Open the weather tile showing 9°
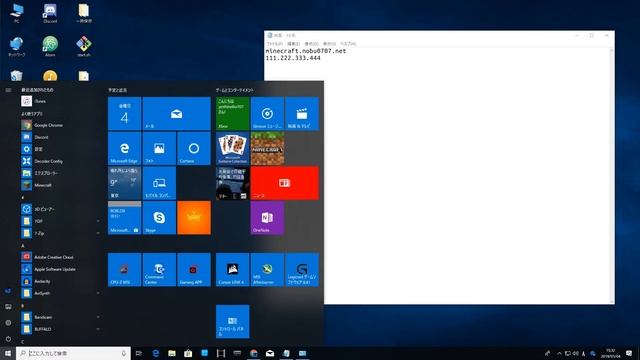This screenshot has width=640, height=360. point(124,183)
